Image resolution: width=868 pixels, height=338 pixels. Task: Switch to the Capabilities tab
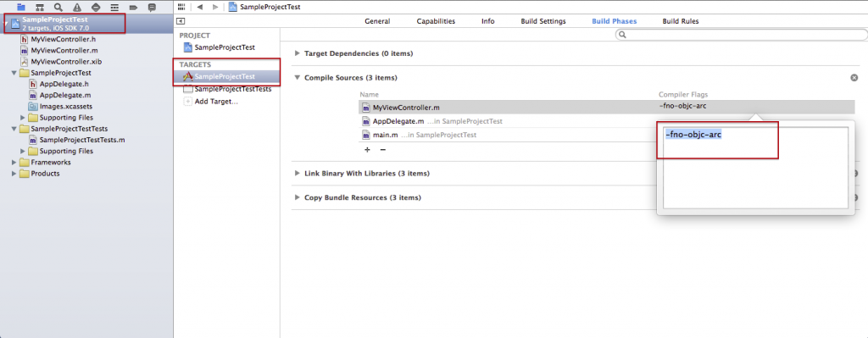click(436, 21)
